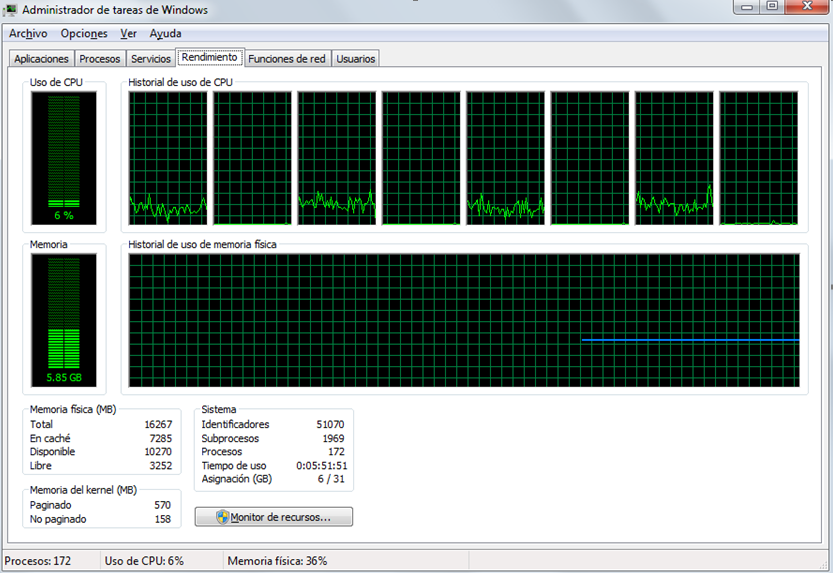The image size is (833, 573).
Task: Click the Tiempo de uso value 0:05:51:51
Action: (x=321, y=465)
